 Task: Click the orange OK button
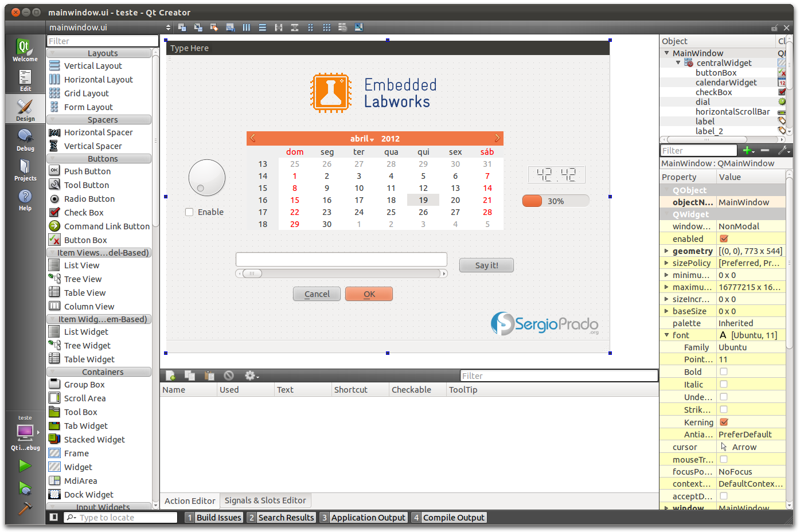point(369,294)
